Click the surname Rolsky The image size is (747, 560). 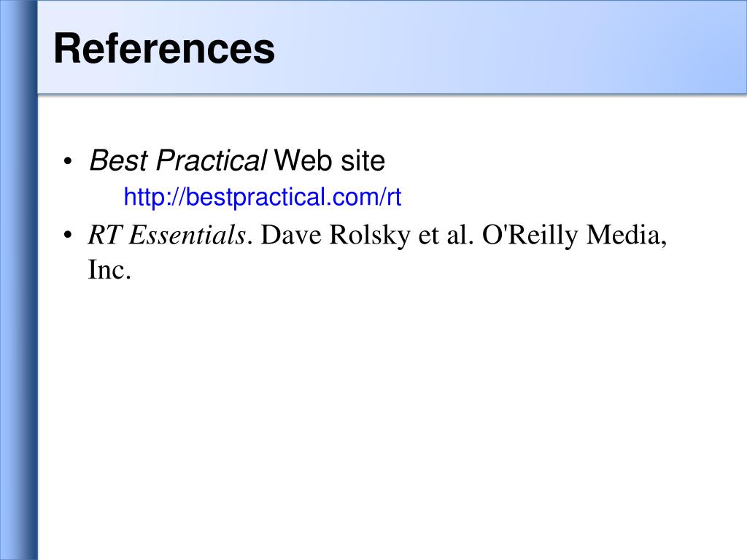[370, 236]
